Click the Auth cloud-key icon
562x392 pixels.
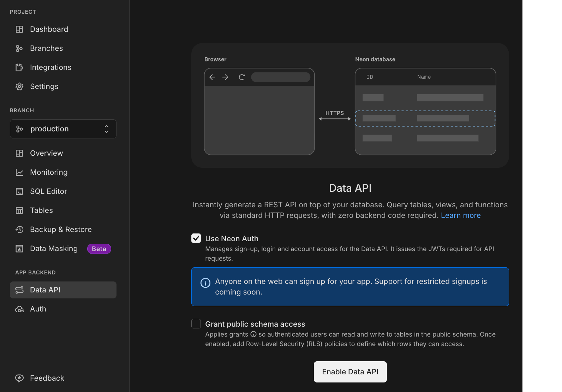coord(19,309)
